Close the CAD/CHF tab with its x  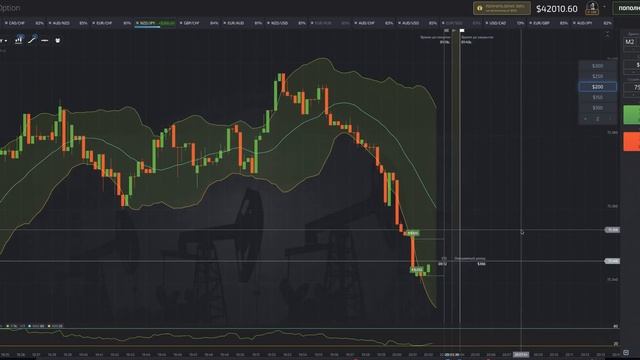pyautogui.click(x=6, y=23)
